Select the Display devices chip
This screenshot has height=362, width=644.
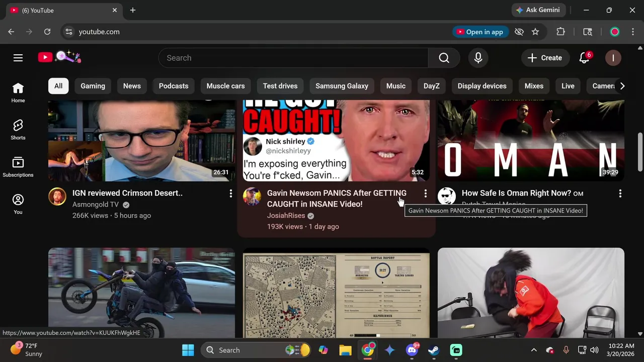(482, 86)
